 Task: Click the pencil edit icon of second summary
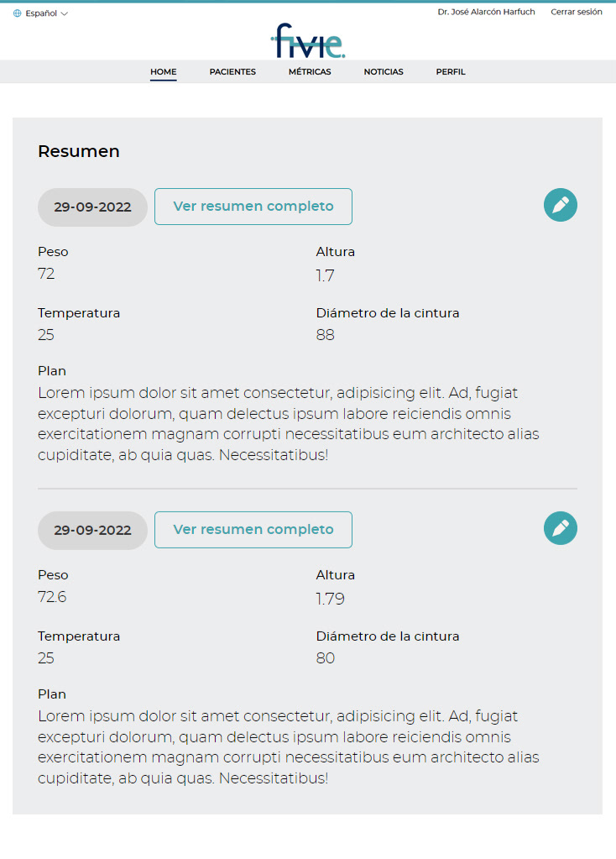560,528
